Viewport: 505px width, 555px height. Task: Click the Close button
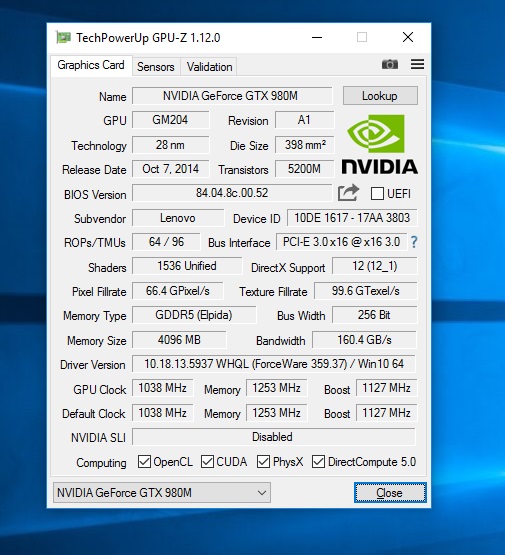[390, 492]
